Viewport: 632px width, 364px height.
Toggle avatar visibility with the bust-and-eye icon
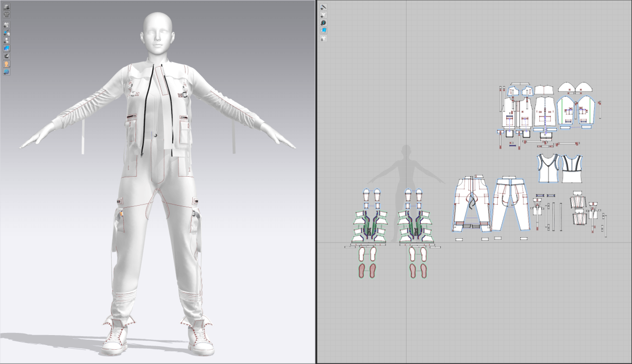click(x=7, y=41)
